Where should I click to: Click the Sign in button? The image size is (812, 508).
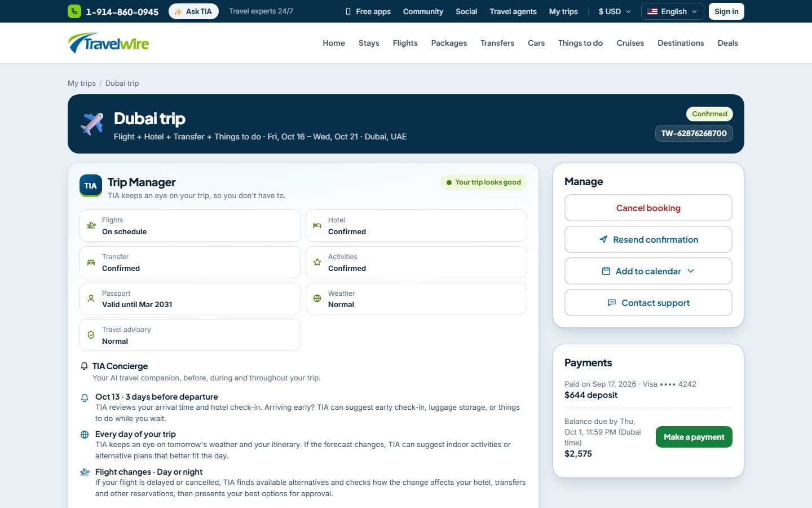click(x=726, y=11)
